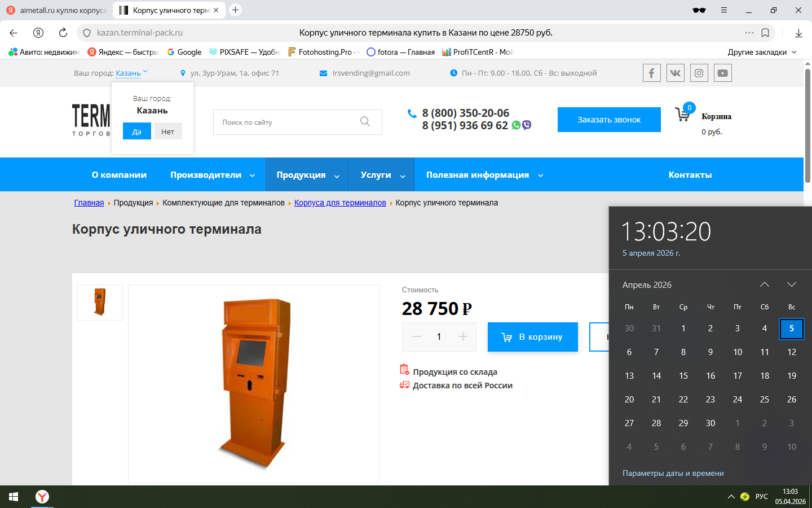
Task: Select April 30 in the calendar
Action: click(710, 423)
